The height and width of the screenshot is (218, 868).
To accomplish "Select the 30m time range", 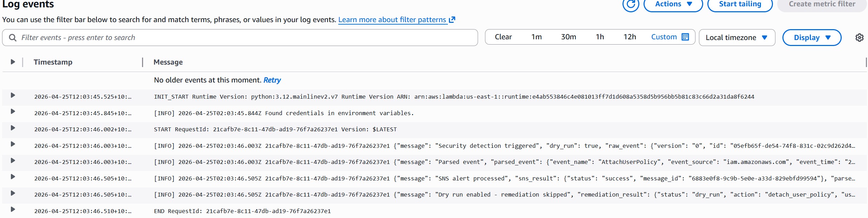I will point(568,37).
